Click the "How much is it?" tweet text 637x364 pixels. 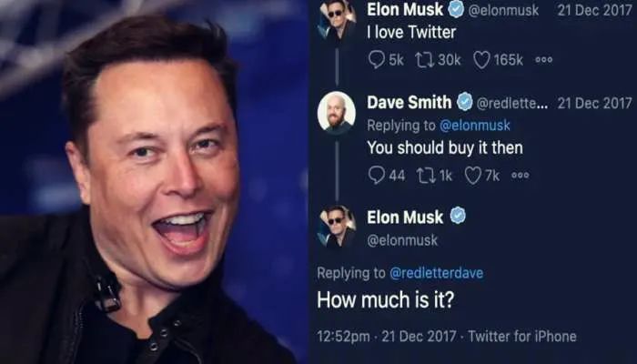point(385,300)
